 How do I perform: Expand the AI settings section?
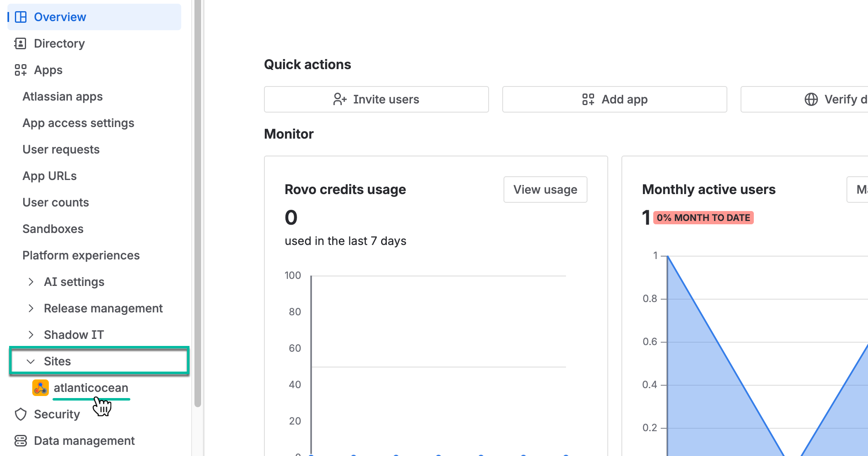(x=31, y=281)
